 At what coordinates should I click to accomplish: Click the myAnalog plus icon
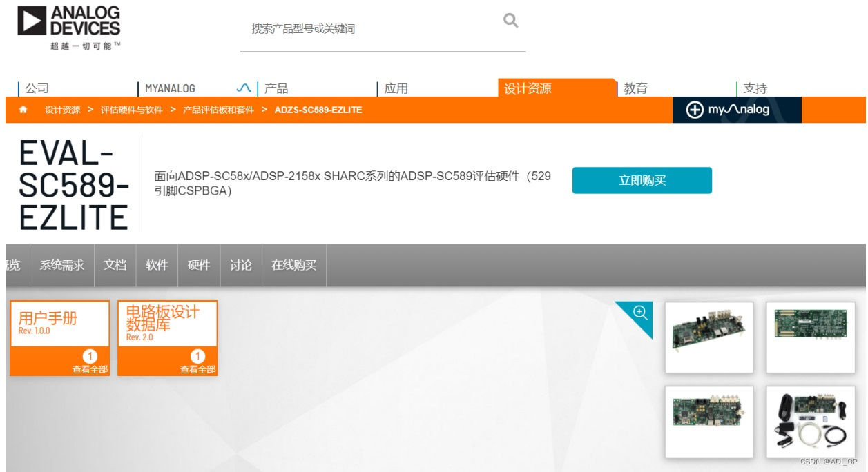695,110
